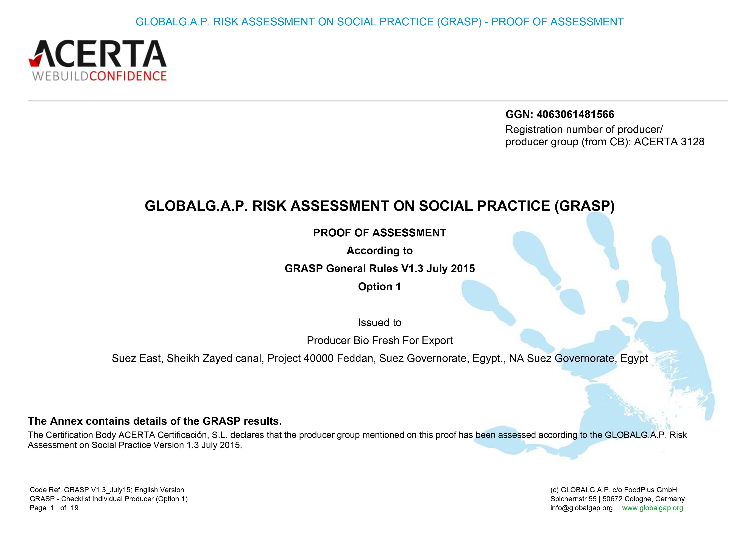Click the Page 1 of 19 footer
This screenshot has height=534, width=756.
tap(54, 508)
